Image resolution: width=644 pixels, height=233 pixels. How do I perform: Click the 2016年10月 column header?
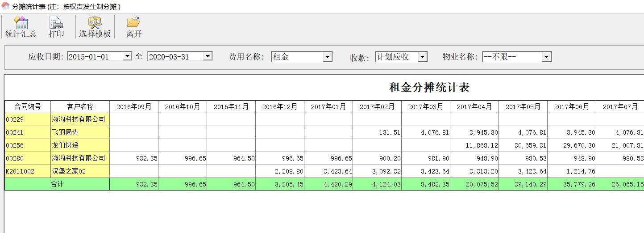(x=183, y=106)
